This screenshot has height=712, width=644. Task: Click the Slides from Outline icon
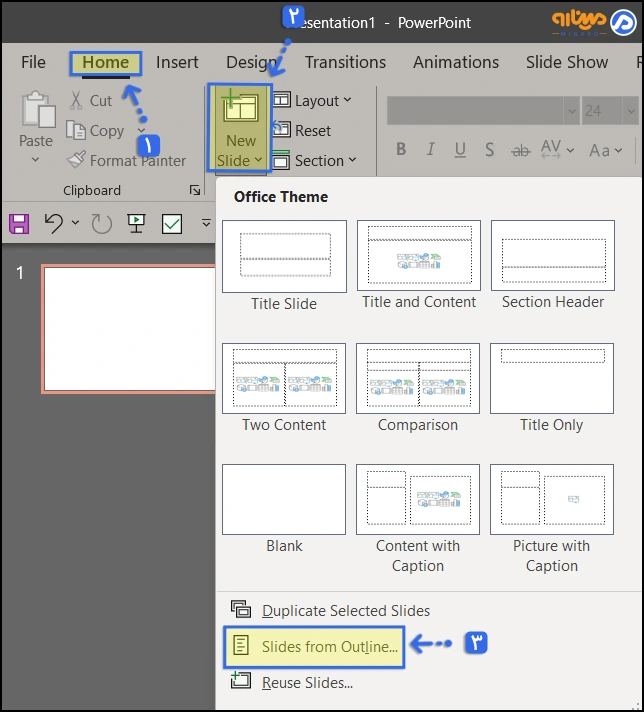(241, 645)
